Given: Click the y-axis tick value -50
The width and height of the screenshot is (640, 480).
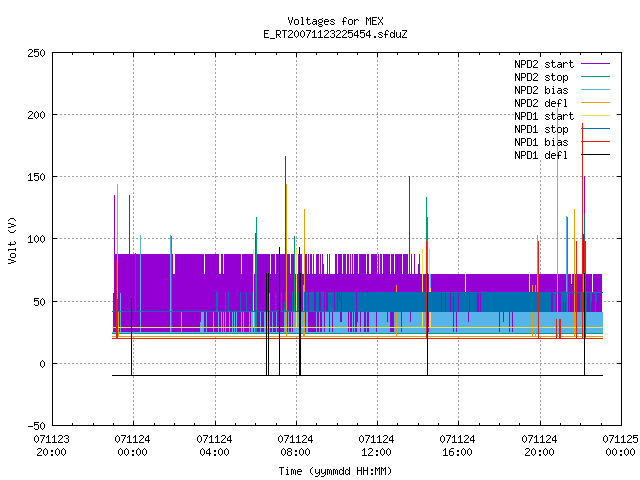Looking at the screenshot, I should [x=36, y=426].
